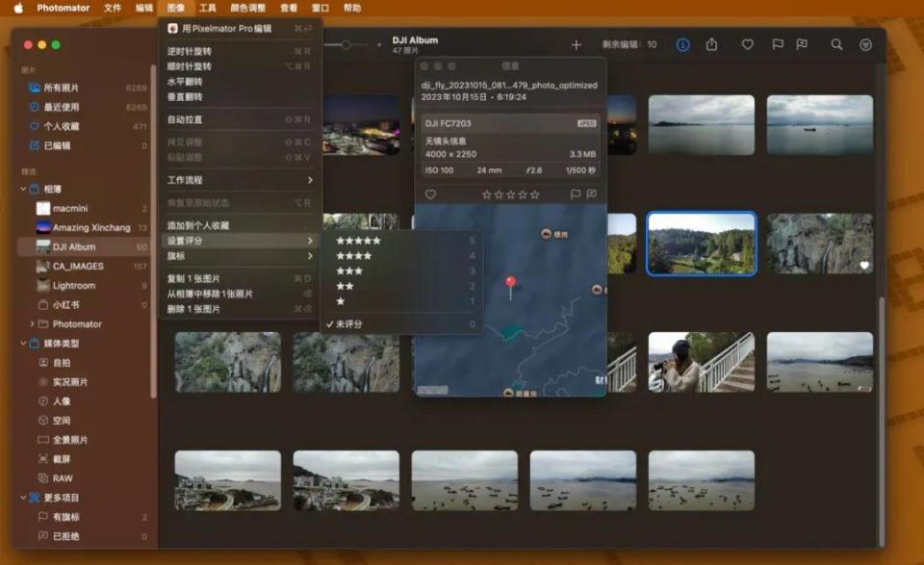Open the Apple menu
The height and width of the screenshot is (565, 924).
(x=18, y=8)
